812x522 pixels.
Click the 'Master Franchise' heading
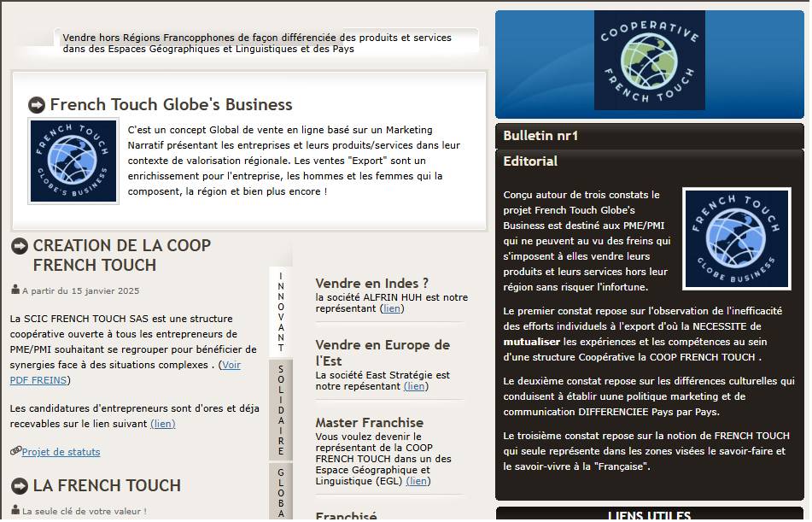pyautogui.click(x=369, y=423)
